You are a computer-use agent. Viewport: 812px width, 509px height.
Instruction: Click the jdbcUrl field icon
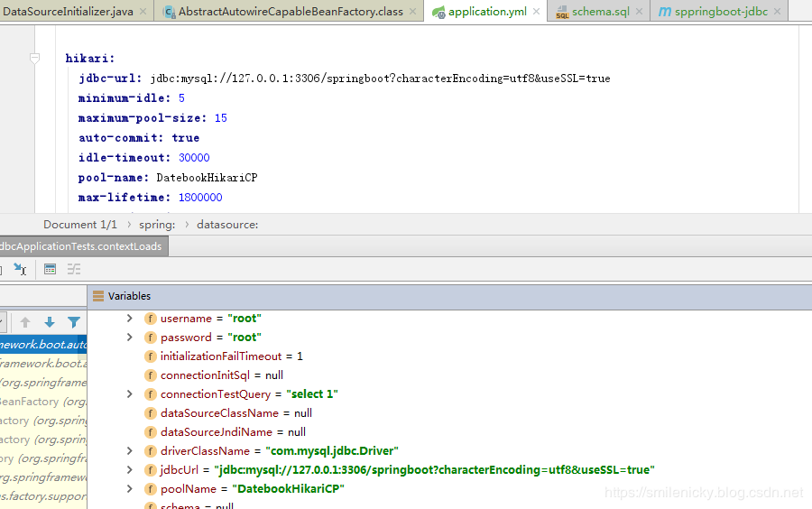coord(150,470)
